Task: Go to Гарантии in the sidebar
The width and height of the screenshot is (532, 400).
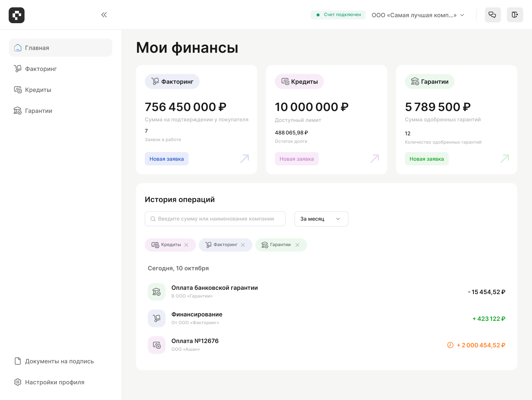Action: click(38, 111)
